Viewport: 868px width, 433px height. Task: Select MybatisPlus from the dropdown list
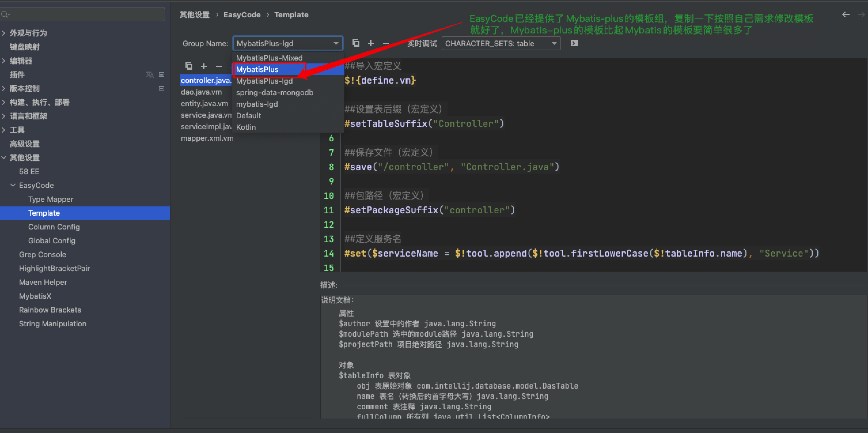tap(257, 69)
